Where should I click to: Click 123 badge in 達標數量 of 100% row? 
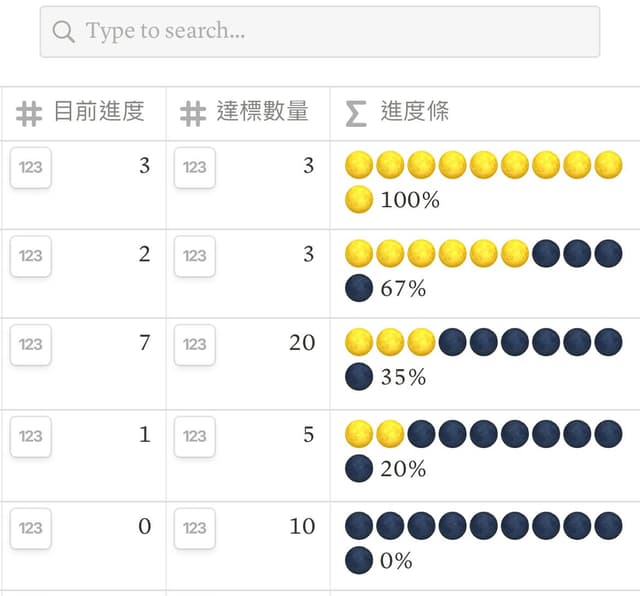pyautogui.click(x=195, y=167)
